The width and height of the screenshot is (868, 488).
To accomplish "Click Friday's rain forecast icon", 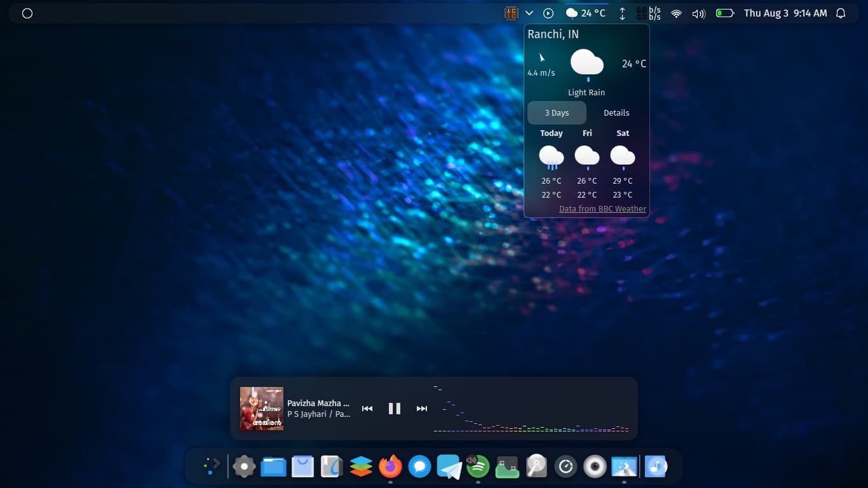I will coord(587,156).
